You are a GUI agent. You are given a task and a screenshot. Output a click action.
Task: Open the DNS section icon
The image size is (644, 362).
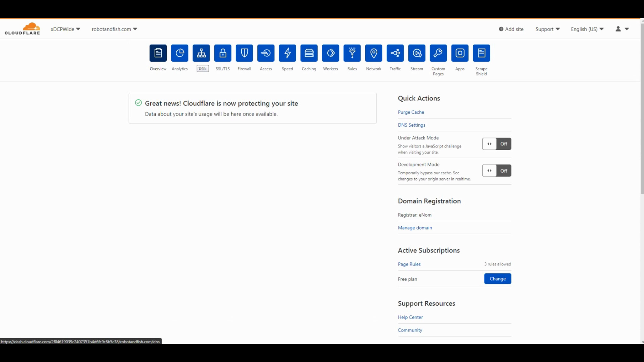(201, 53)
